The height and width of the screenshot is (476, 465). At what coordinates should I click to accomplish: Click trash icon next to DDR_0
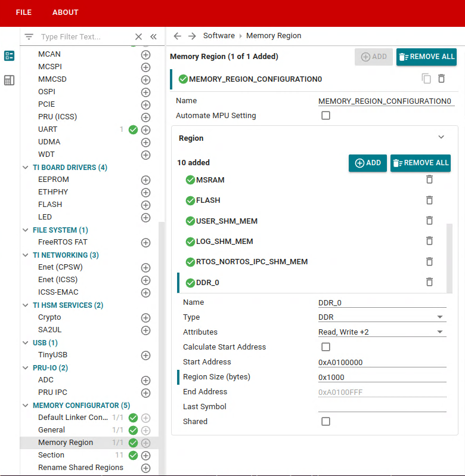coord(429,282)
